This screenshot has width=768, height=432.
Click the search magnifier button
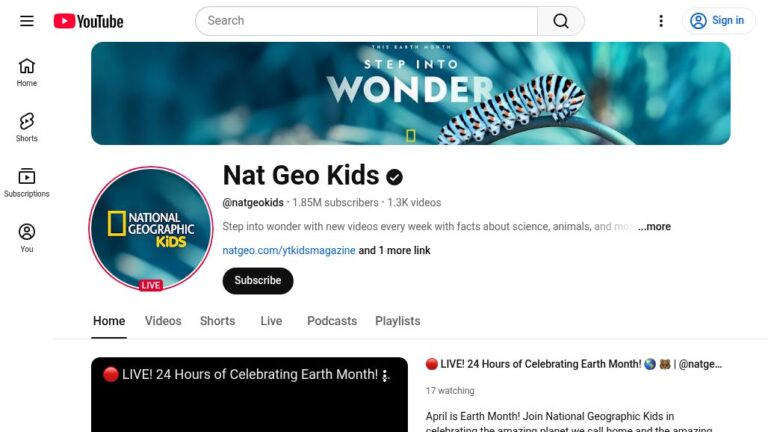pos(561,21)
